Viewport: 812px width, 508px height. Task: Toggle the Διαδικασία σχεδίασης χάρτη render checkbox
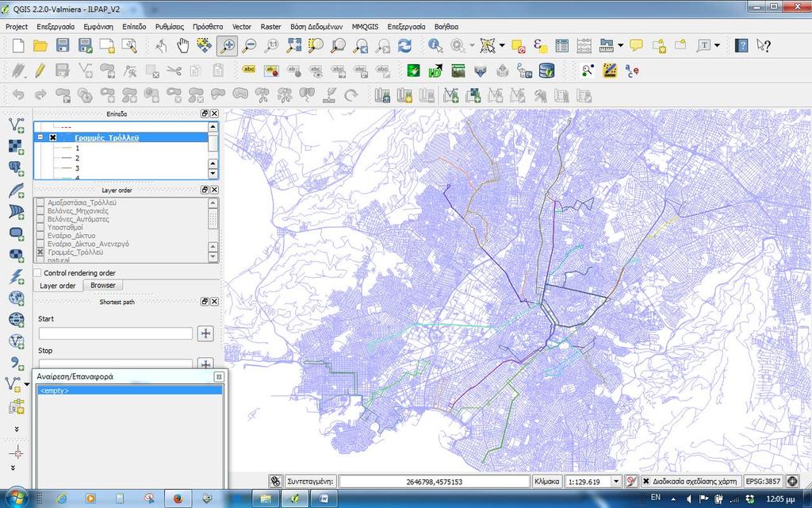(646, 482)
